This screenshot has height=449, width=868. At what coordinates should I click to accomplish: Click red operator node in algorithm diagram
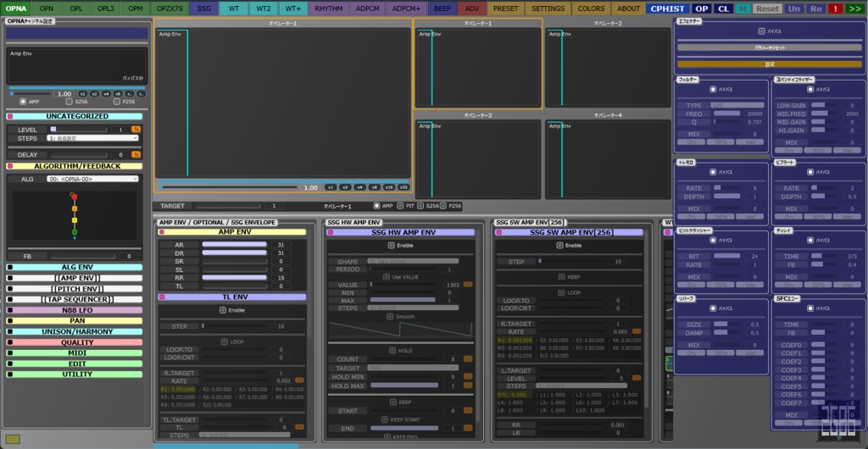click(75, 197)
